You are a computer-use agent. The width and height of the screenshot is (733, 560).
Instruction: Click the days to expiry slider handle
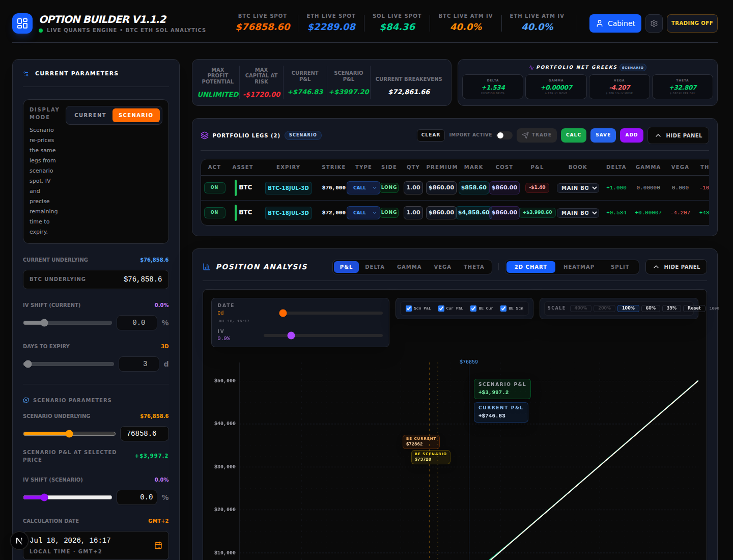tap(28, 364)
